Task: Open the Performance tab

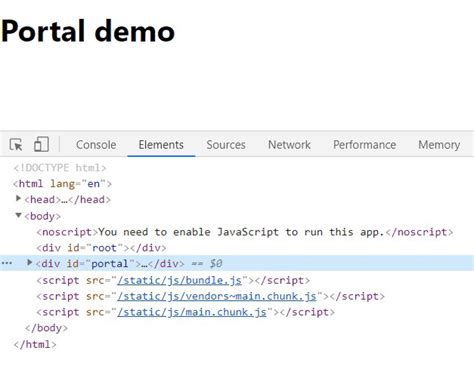Action: (x=365, y=145)
